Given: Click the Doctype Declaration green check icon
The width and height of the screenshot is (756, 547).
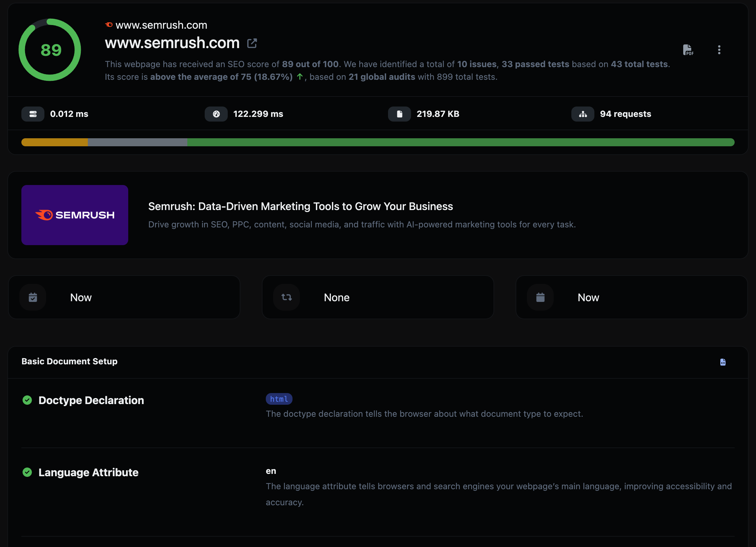Looking at the screenshot, I should click(27, 400).
